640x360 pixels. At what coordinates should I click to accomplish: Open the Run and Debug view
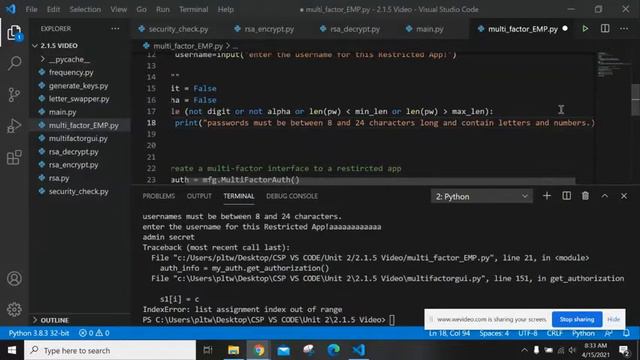(x=14, y=126)
